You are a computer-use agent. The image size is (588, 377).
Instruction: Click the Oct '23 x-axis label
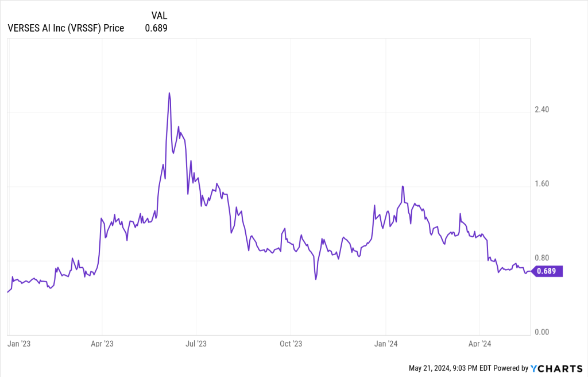click(x=291, y=344)
